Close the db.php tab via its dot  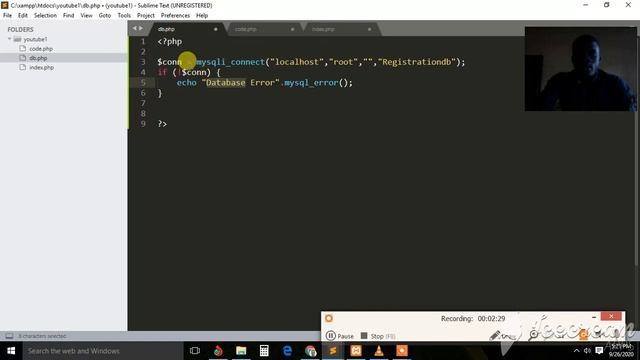[x=216, y=29]
